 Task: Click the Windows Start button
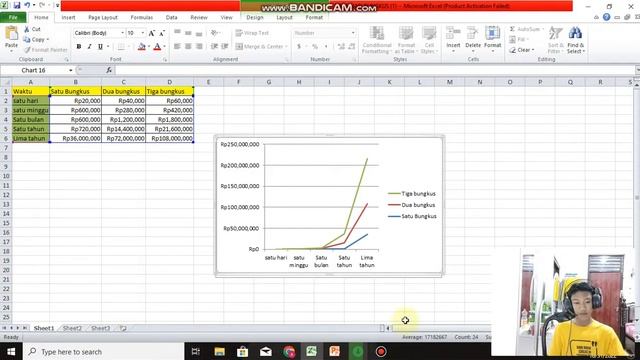[x=11, y=351]
